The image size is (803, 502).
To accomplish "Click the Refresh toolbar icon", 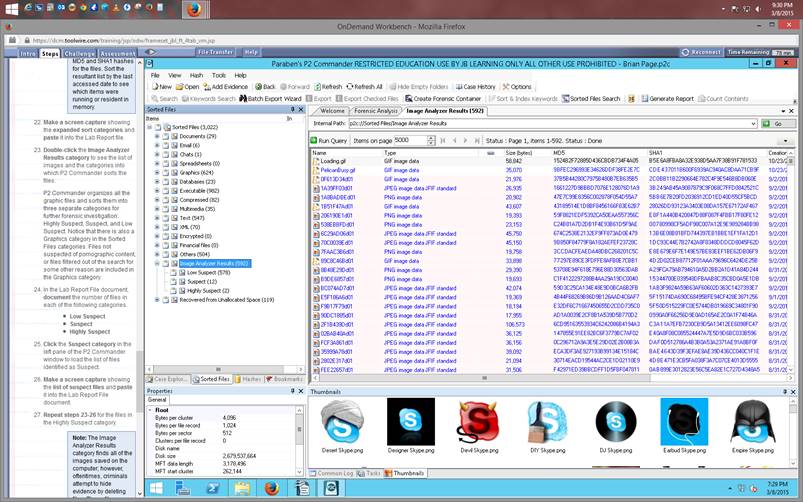I will point(318,87).
